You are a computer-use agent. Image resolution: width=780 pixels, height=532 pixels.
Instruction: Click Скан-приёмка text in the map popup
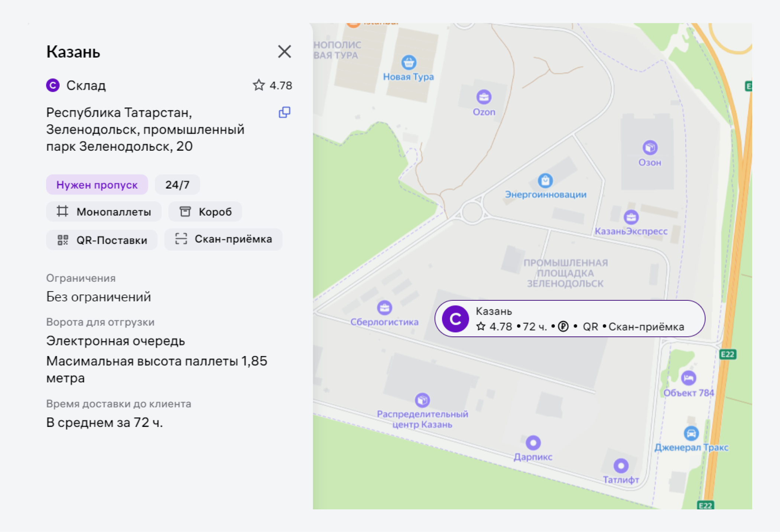[x=646, y=327]
